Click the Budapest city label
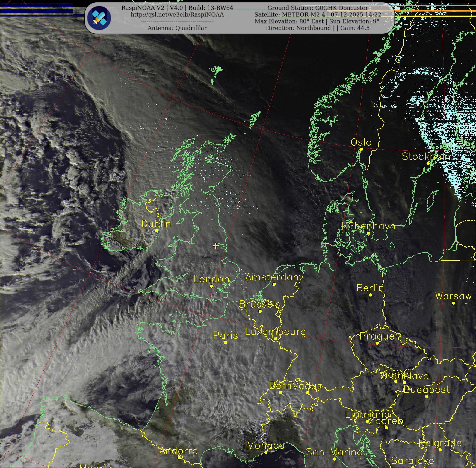The image size is (476, 468). point(427,389)
